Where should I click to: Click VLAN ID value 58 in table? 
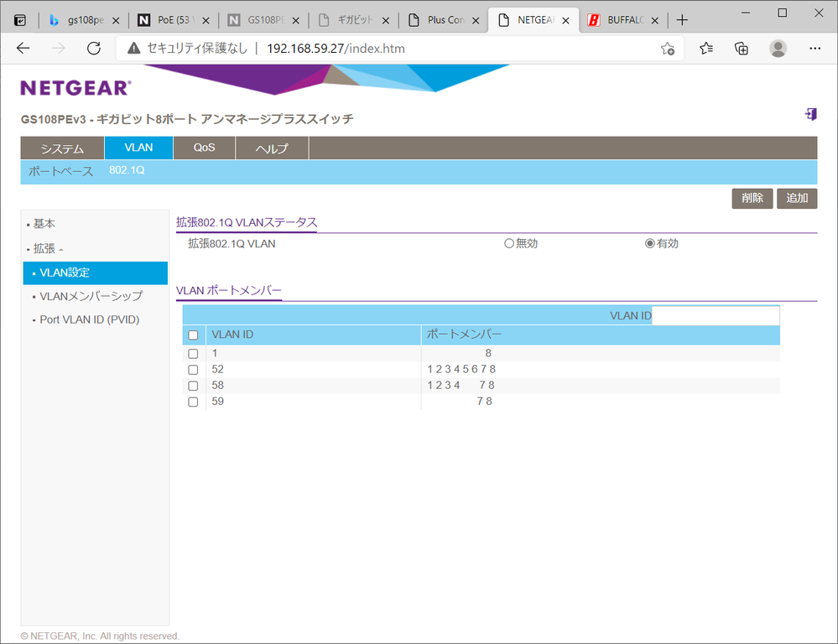point(217,386)
